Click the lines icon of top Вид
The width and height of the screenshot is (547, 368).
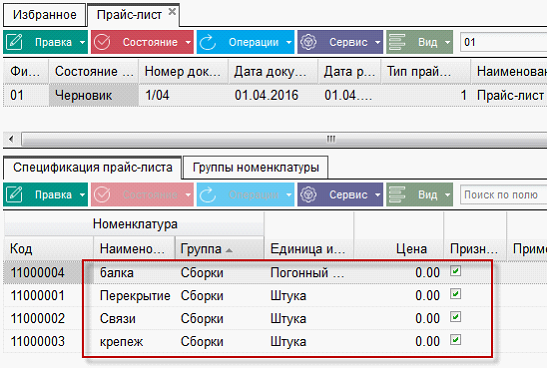tap(397, 42)
